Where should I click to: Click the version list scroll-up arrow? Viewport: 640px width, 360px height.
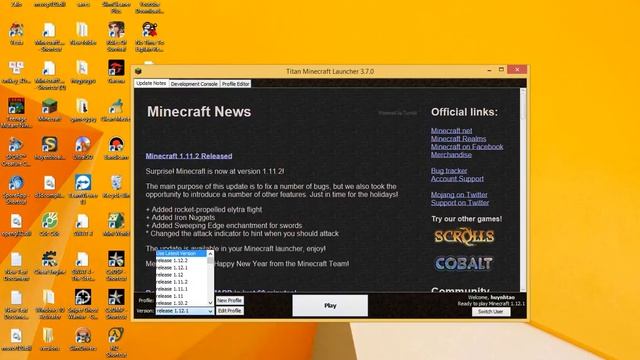pos(210,253)
